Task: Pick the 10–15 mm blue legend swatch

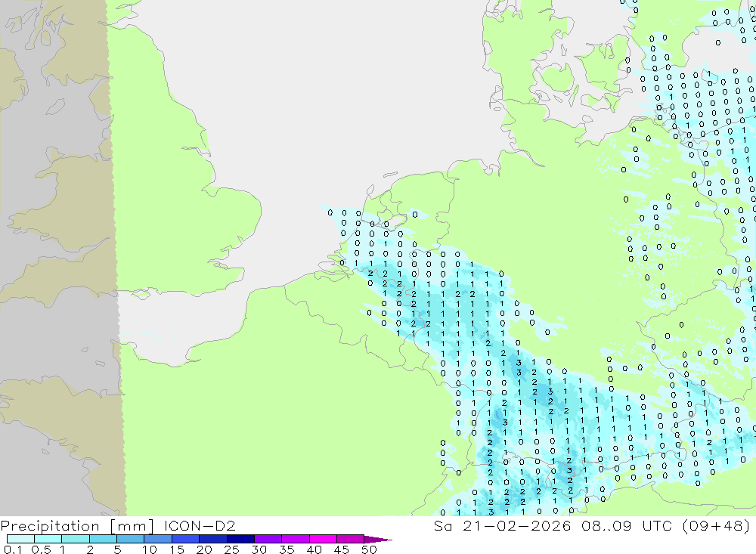Action: (x=158, y=539)
